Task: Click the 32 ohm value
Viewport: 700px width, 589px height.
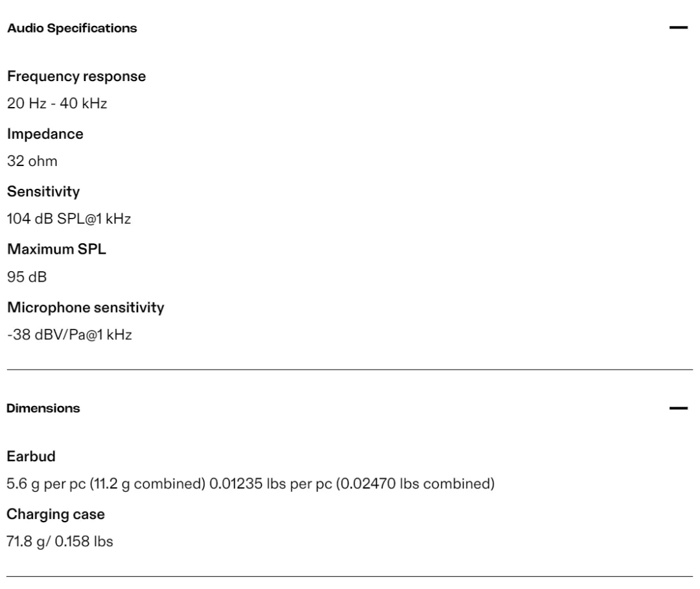Action: coord(32,161)
